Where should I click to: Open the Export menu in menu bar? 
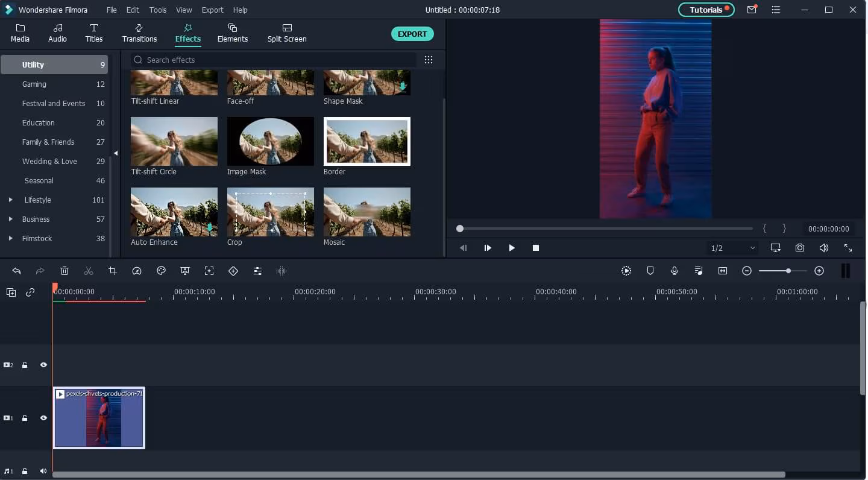(x=212, y=10)
